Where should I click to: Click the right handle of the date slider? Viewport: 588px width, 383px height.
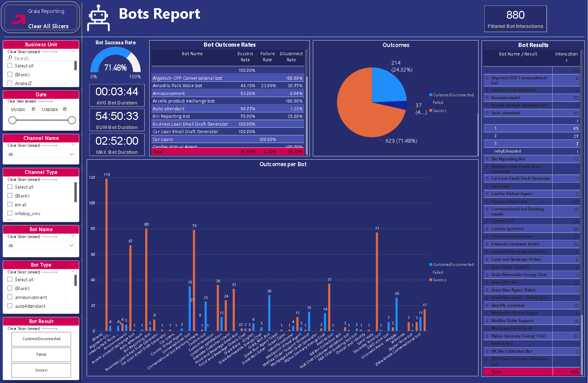[x=72, y=120]
